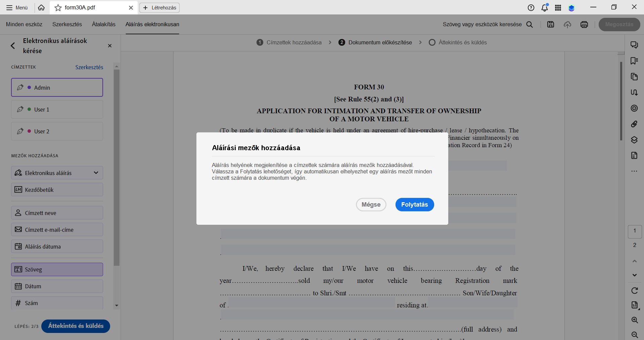644x340 pixels.
Task: Close the Elektronikus aláírások kérése panel
Action: click(110, 46)
